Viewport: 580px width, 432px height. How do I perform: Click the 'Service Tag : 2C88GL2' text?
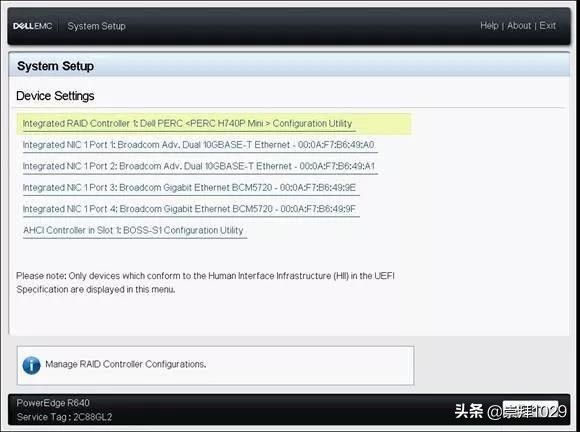(x=64, y=417)
